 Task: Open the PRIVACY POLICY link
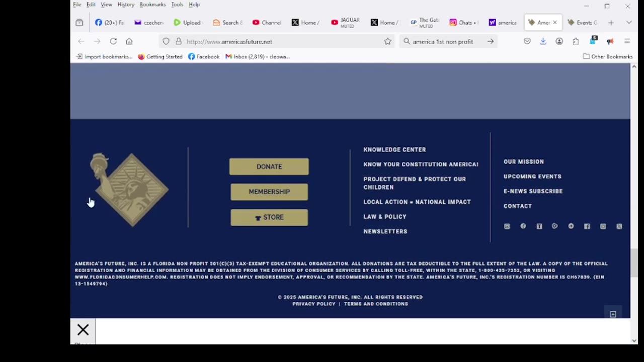(314, 304)
